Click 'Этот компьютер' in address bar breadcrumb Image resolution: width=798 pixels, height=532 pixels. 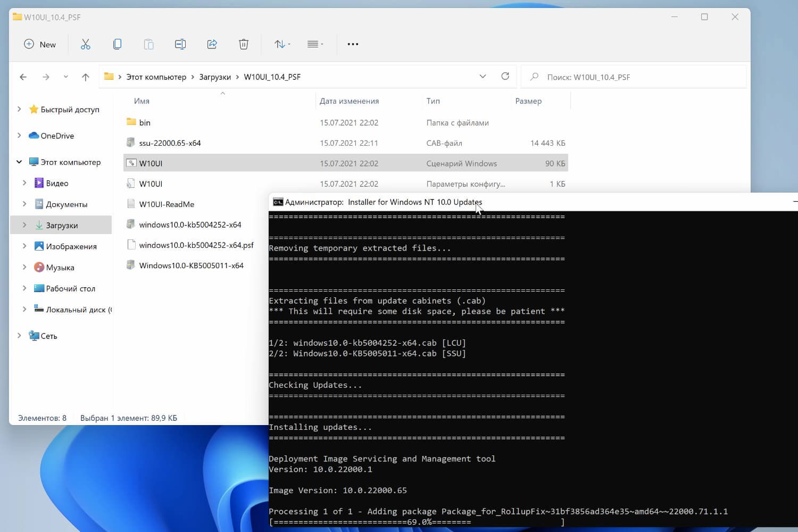coord(156,77)
